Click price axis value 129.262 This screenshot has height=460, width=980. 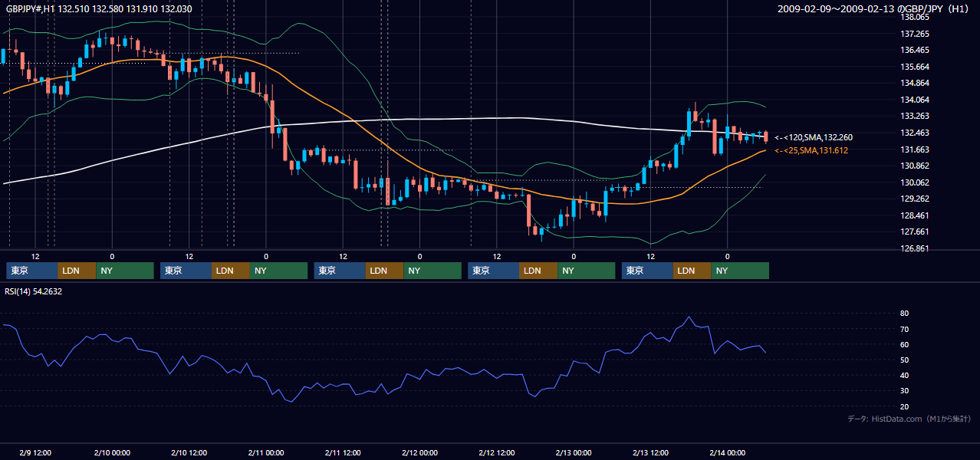pyautogui.click(x=916, y=199)
